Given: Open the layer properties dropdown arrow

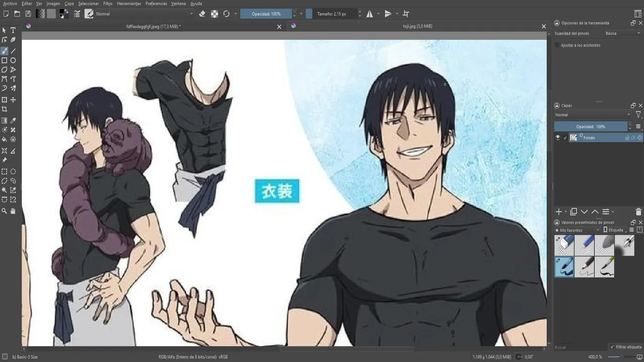Looking at the screenshot, I should click(x=613, y=212).
